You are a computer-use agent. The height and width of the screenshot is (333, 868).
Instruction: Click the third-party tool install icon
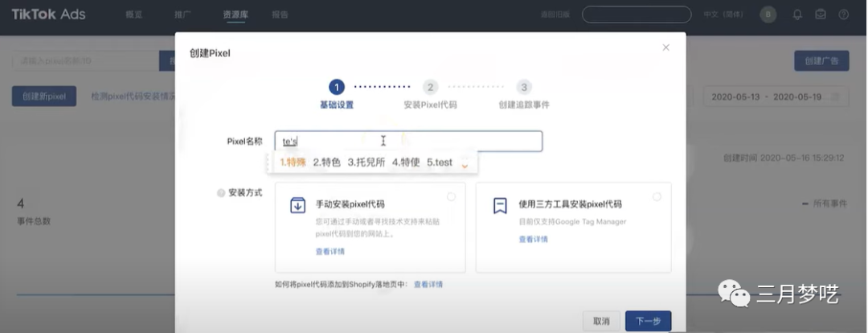coord(500,205)
